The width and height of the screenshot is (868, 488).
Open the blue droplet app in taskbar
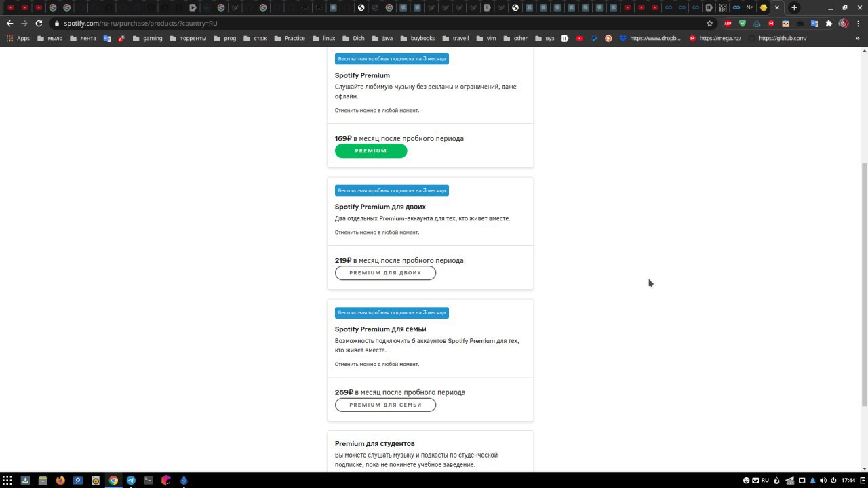point(184,480)
